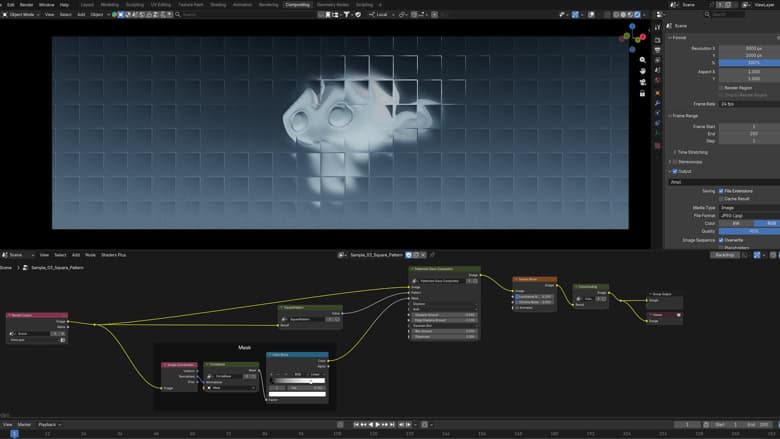The image size is (780, 439).
Task: Click the Frame Start field in properties
Action: pyautogui.click(x=749, y=127)
